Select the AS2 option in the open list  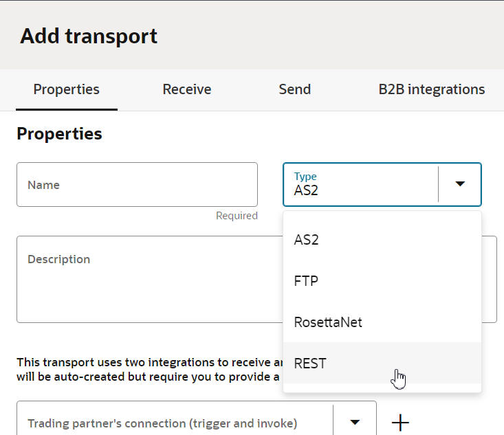pos(306,240)
